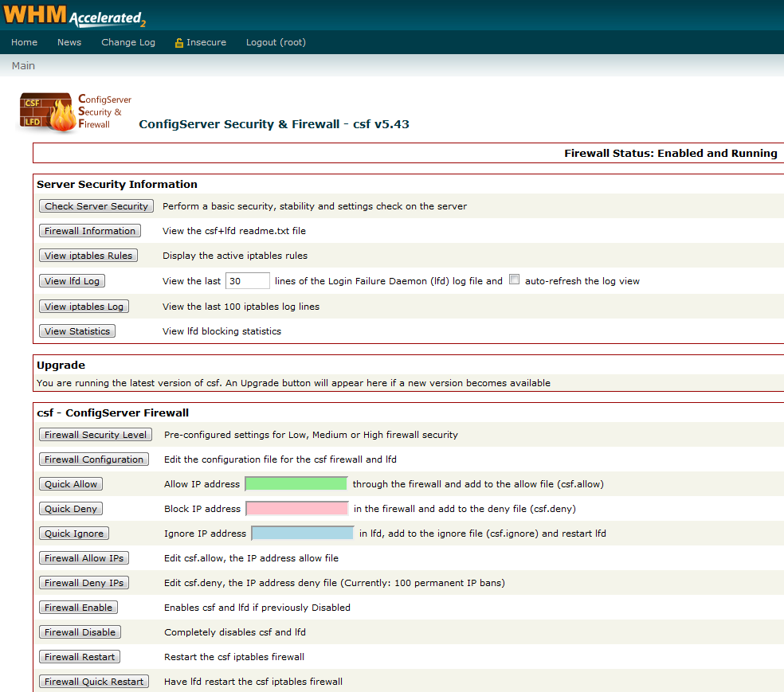Click the Main breadcrumb link
Screen dimensions: 784x692
[x=23, y=66]
